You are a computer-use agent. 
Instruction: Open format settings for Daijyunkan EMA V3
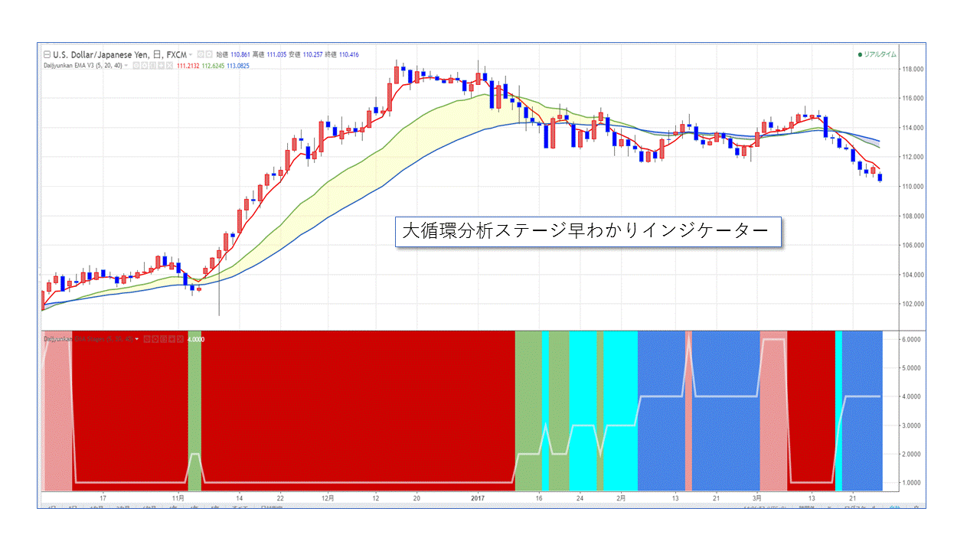[145, 66]
